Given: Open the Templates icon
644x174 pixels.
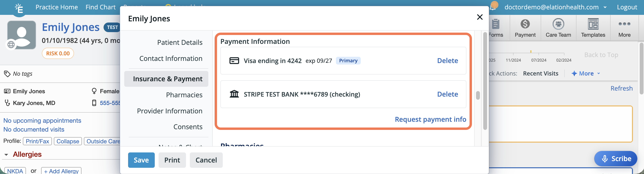Looking at the screenshot, I should (x=593, y=24).
